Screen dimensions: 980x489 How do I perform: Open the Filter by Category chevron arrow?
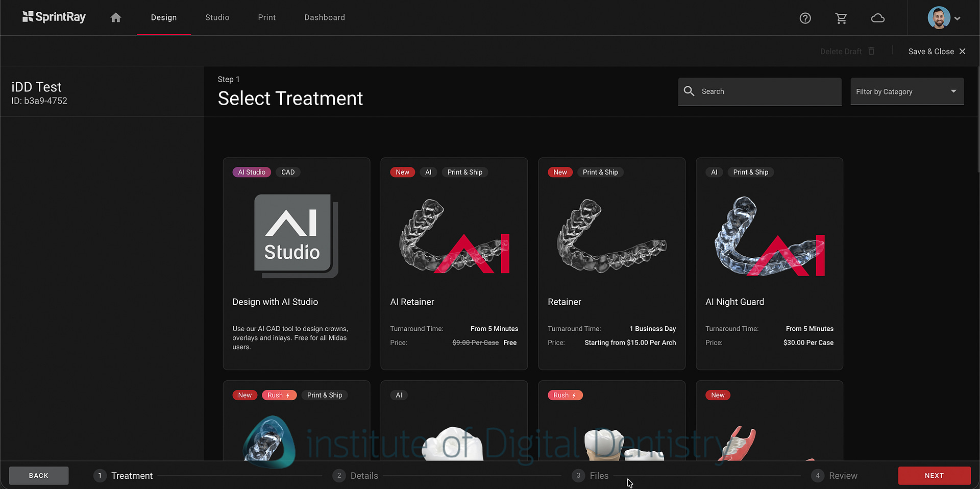coord(953,91)
